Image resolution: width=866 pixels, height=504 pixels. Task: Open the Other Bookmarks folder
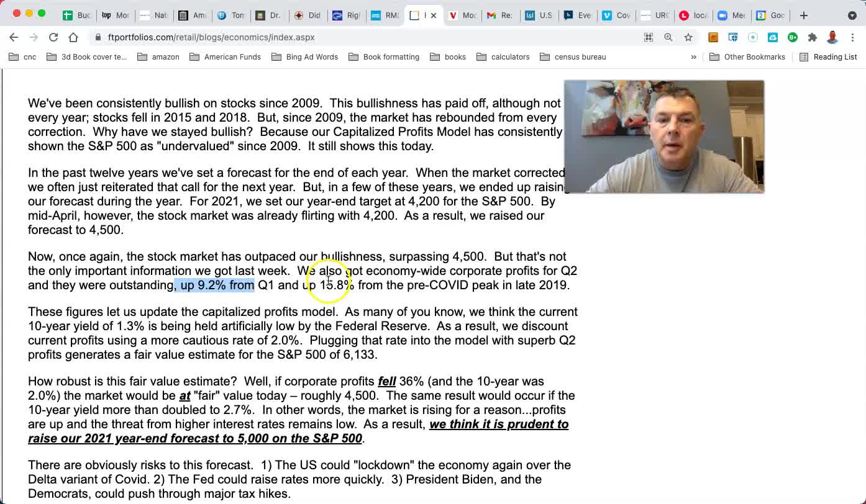(x=747, y=57)
